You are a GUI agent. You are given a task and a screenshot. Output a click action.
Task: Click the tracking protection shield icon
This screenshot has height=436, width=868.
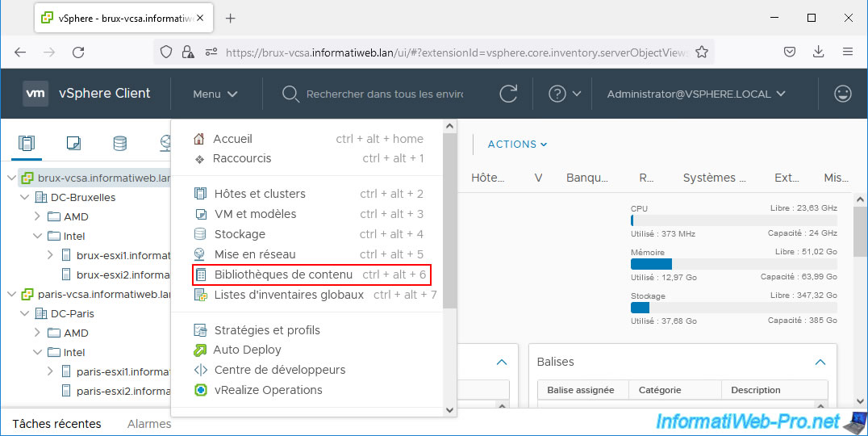166,52
